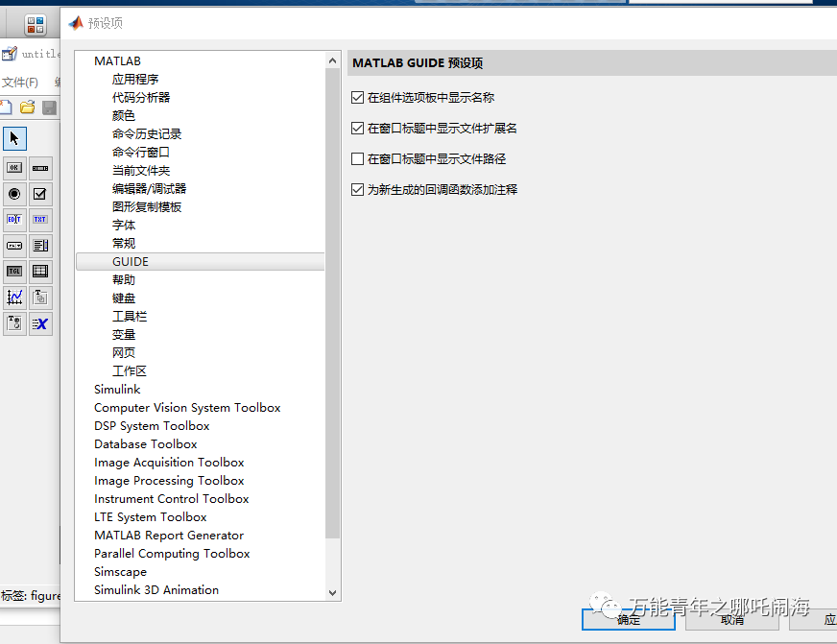Select 帮助 in preferences tree

tap(123, 280)
